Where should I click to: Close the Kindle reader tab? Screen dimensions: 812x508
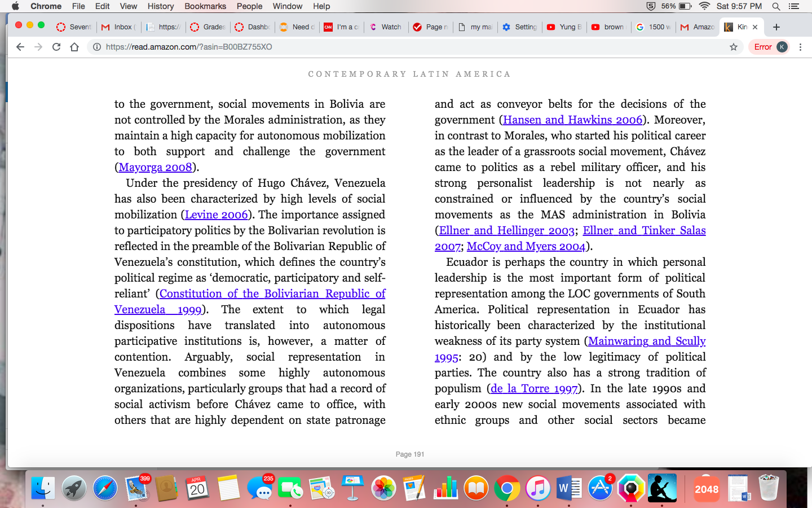point(755,27)
